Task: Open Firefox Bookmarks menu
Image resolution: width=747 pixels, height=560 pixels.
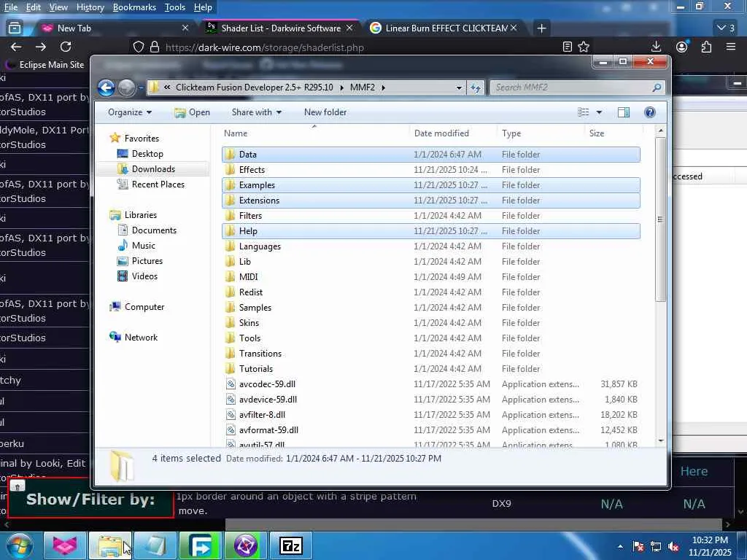Action: (134, 7)
